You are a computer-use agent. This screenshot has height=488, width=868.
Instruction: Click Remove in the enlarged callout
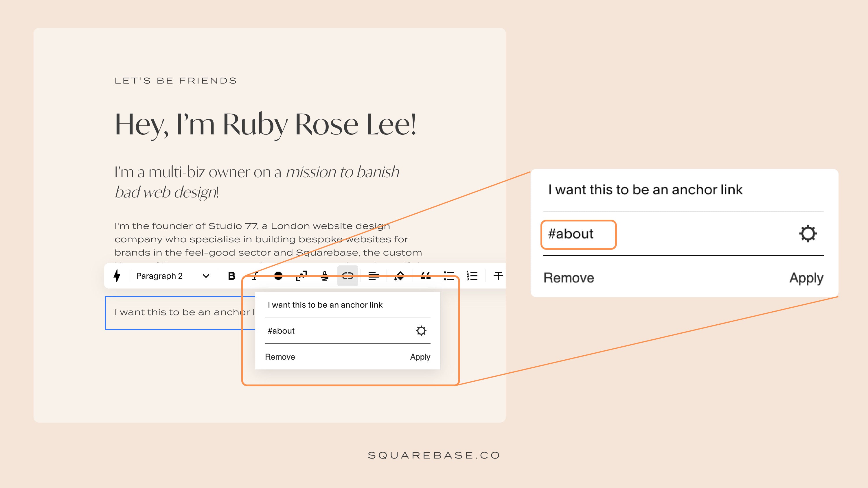[x=569, y=278]
